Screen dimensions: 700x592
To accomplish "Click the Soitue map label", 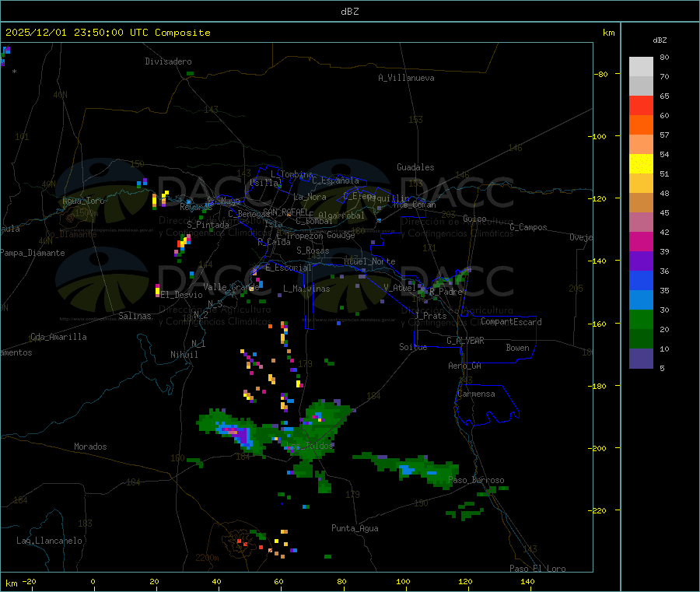I will (413, 347).
